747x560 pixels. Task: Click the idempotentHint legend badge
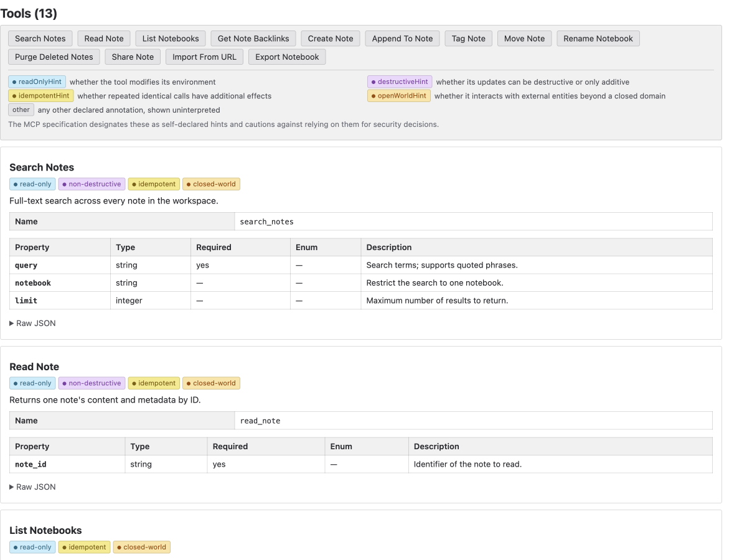41,96
